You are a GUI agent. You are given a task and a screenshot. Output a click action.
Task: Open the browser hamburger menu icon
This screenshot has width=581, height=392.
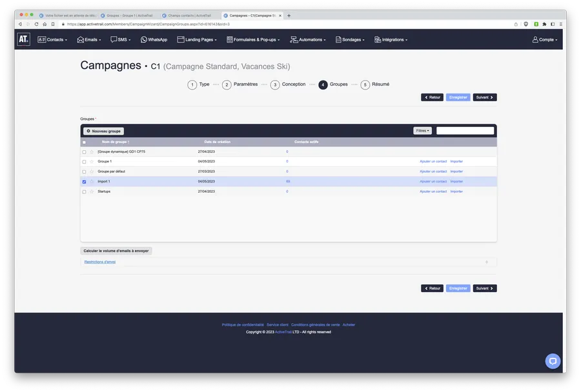coord(560,24)
